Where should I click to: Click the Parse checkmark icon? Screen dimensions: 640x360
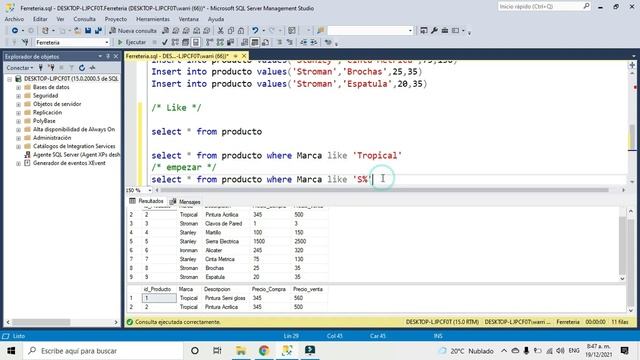164,42
